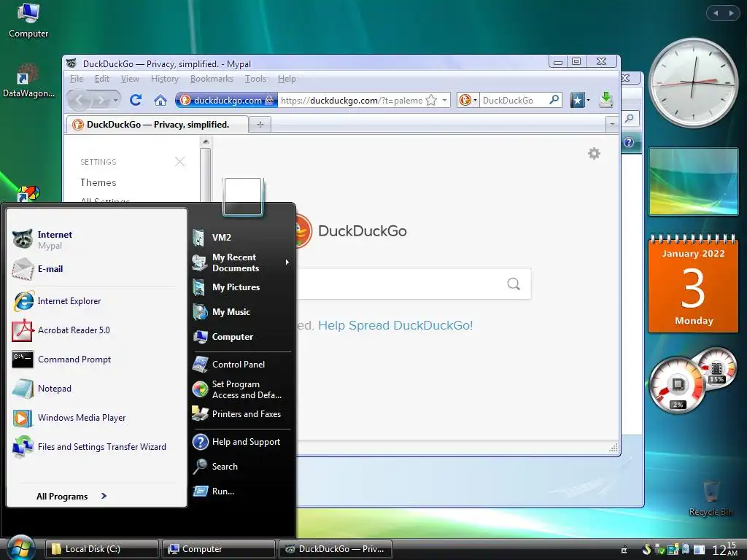Open the File menu in Mypal
This screenshot has height=560, width=747.
click(x=76, y=79)
